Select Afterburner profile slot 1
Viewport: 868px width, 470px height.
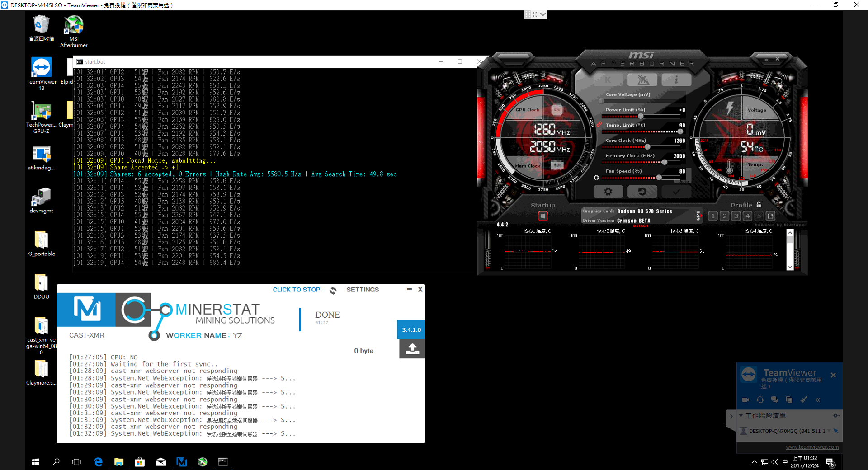coord(713,216)
